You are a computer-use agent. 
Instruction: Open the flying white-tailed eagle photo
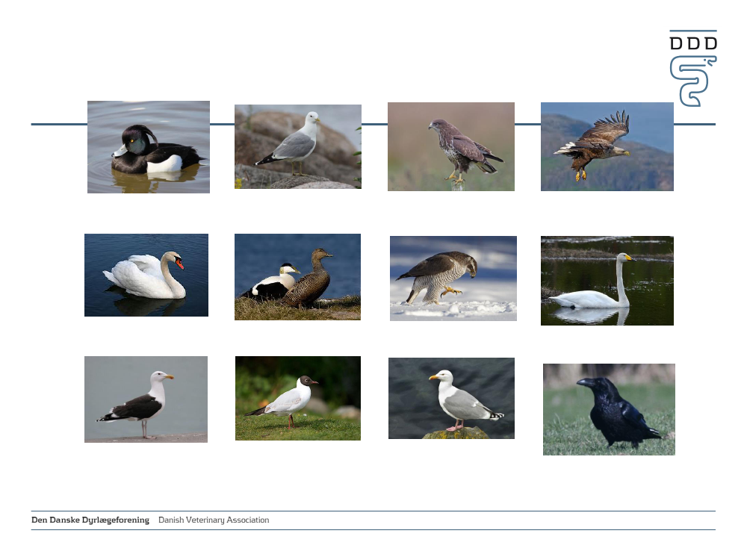pyautogui.click(x=607, y=146)
